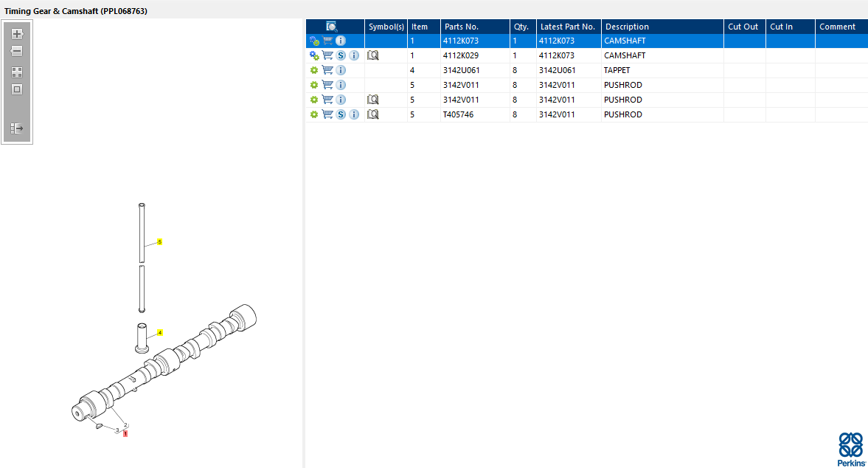Open the book symbol in T405746 row

tap(373, 114)
